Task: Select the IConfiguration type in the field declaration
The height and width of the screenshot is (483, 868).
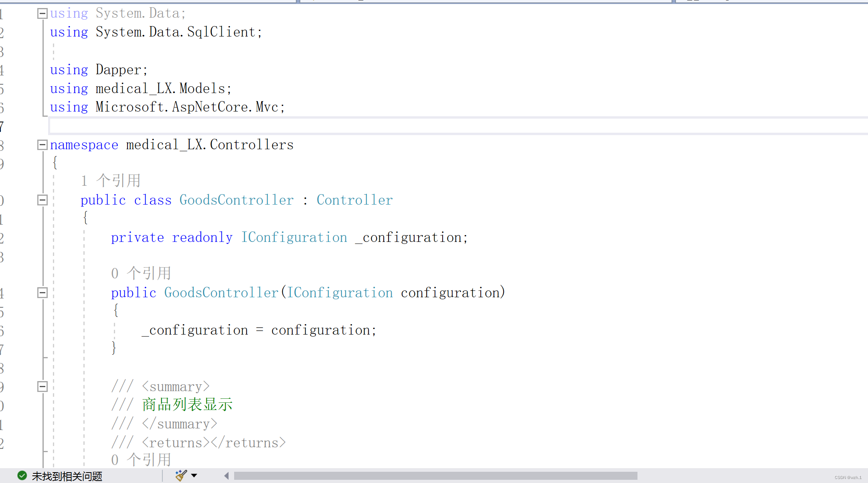Action: pos(294,237)
